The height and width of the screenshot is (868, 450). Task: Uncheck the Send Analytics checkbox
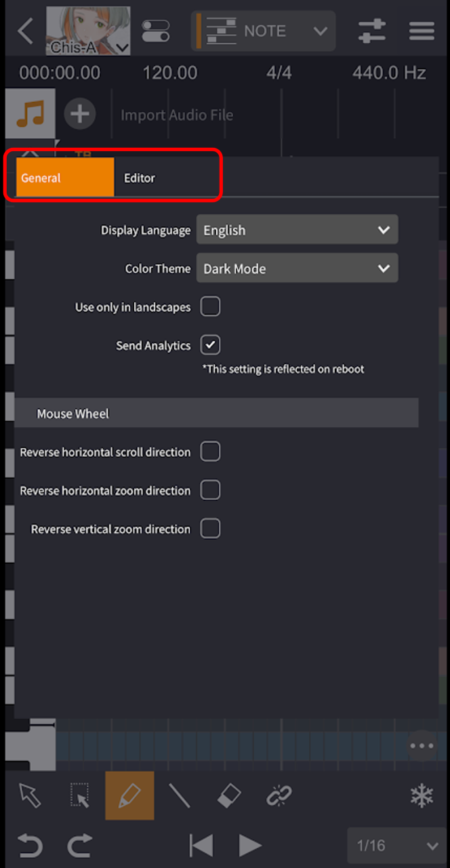tap(210, 345)
